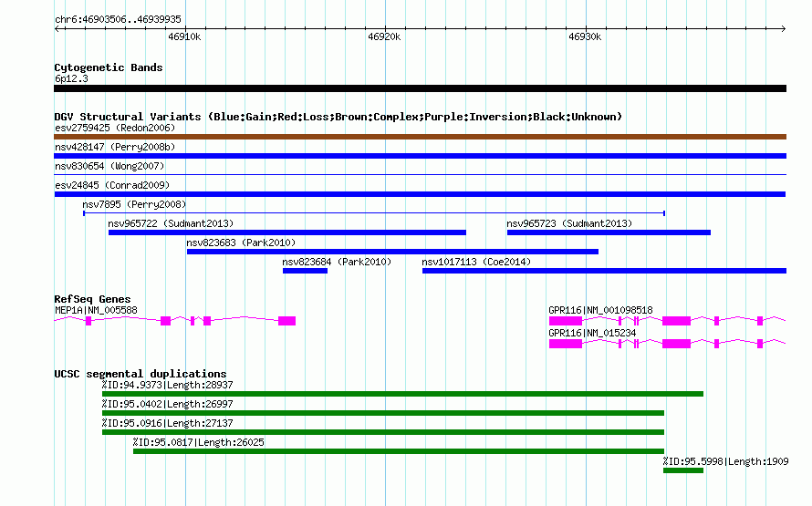Viewport: 812px width, 506px height.
Task: Select the esv24845 (Conrad2009) label
Action: click(x=112, y=185)
